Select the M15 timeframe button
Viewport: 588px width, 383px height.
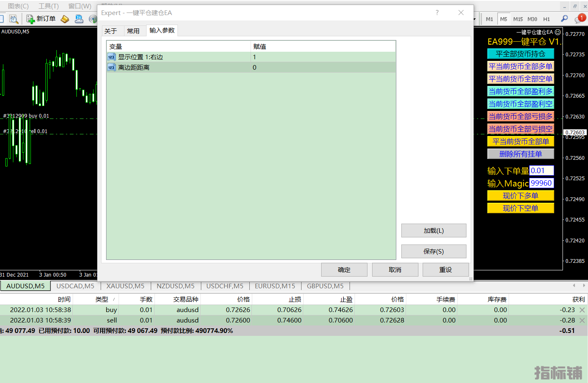coord(518,19)
